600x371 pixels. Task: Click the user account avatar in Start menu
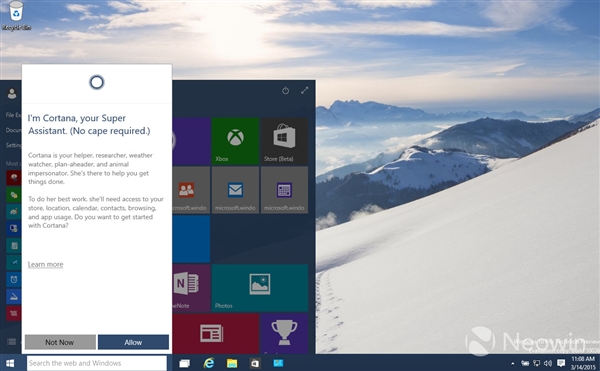[x=12, y=93]
